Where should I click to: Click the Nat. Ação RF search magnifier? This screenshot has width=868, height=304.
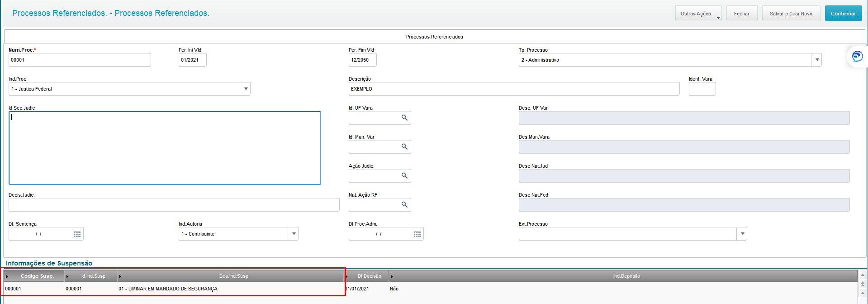coord(404,205)
